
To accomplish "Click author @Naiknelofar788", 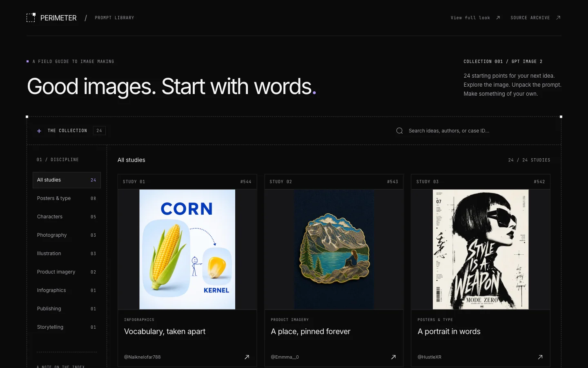I will (142, 357).
